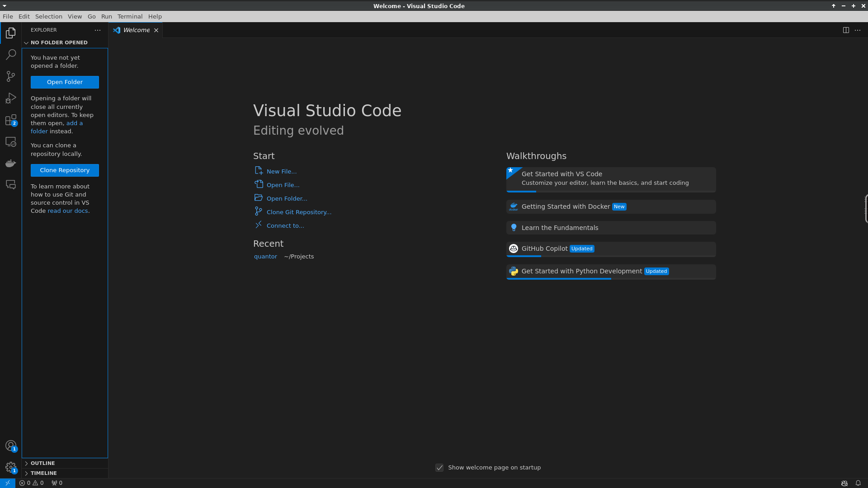Open quantor recent project

pyautogui.click(x=264, y=256)
